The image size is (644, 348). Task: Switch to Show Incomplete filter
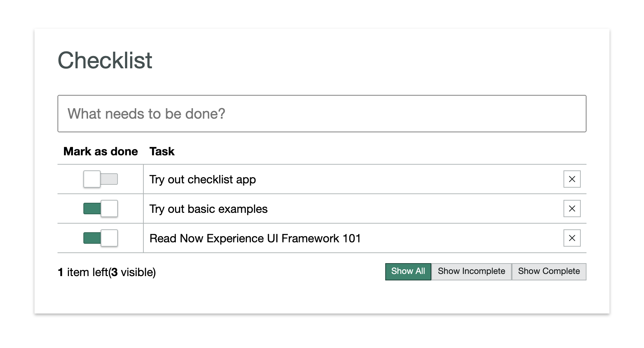click(471, 271)
